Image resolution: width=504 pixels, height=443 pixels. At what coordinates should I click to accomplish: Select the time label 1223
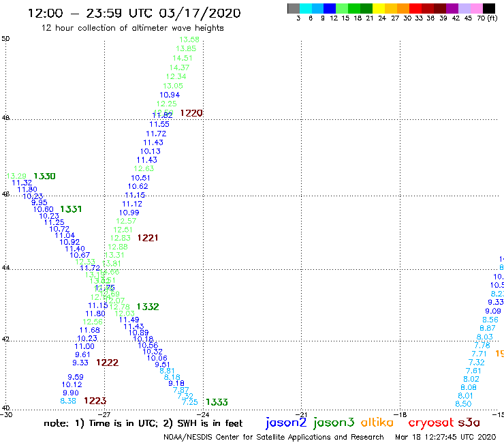coord(95,401)
